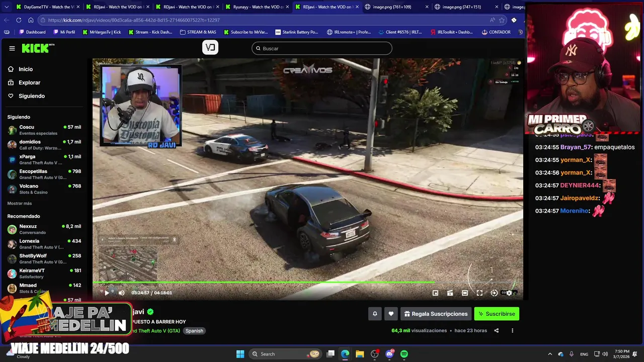The height and width of the screenshot is (362, 644).
Task: Mute the video volume
Action: click(x=121, y=293)
